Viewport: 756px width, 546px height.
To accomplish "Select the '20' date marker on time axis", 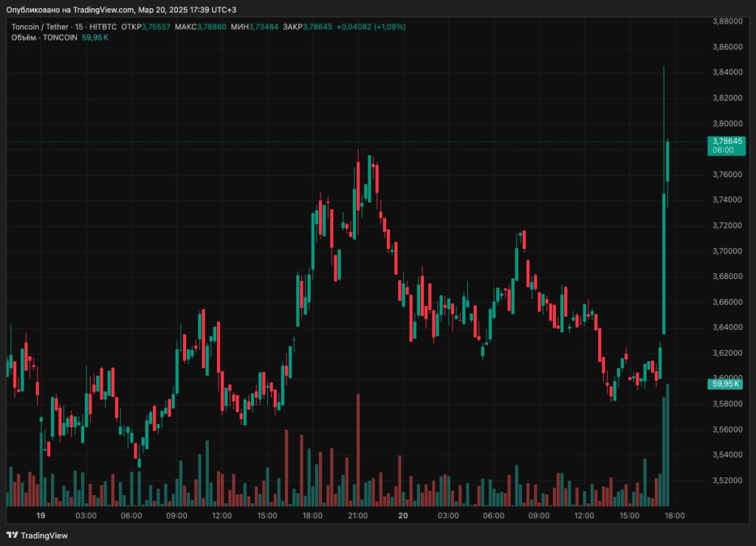I will point(403,516).
